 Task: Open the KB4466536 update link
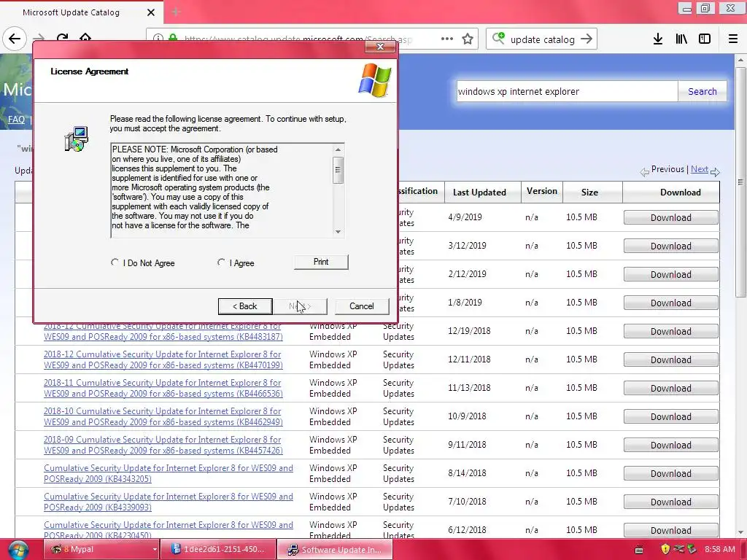(x=163, y=388)
